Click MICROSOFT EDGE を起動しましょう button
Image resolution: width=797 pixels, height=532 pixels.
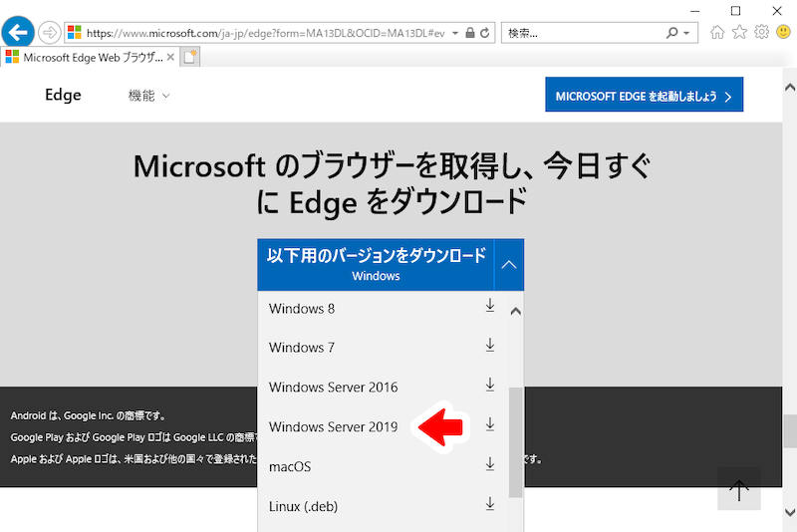644,95
